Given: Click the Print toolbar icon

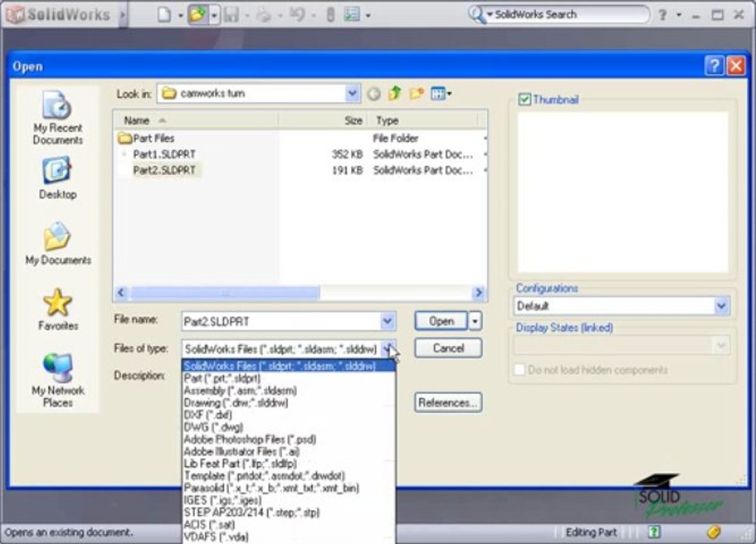Looking at the screenshot, I should pyautogui.click(x=263, y=15).
